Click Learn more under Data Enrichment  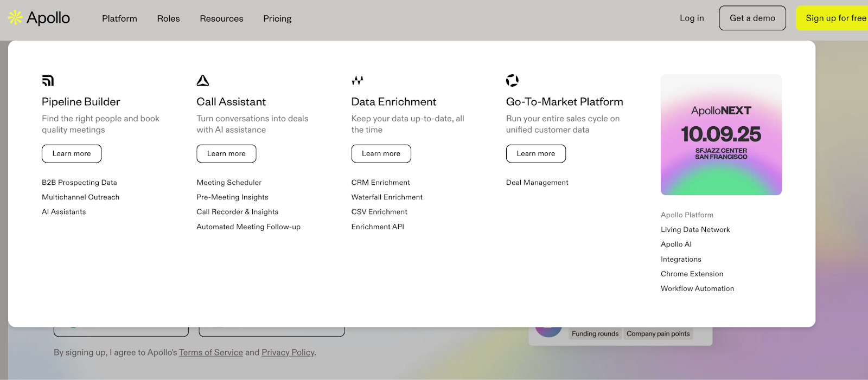(x=381, y=153)
